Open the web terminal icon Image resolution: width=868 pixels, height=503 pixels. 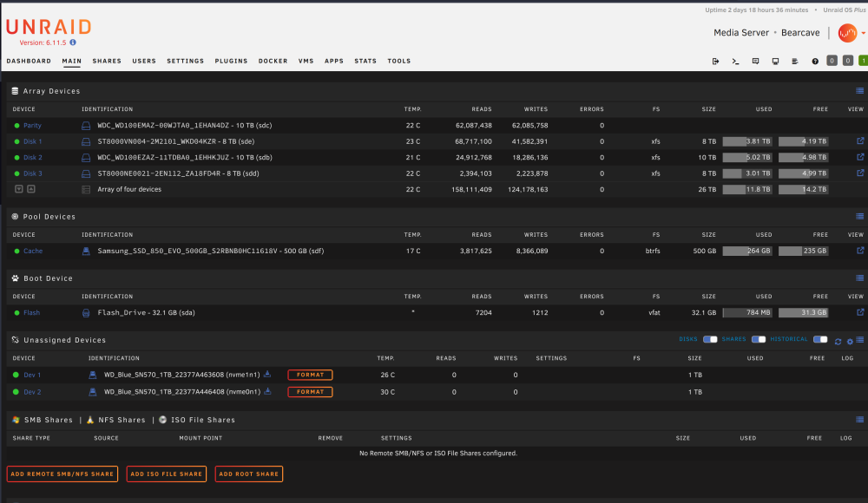coord(735,62)
